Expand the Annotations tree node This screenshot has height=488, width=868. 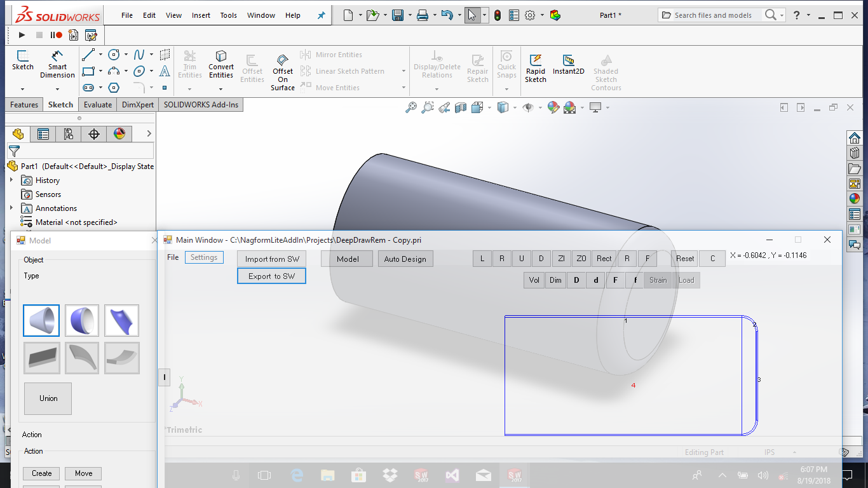click(x=11, y=208)
